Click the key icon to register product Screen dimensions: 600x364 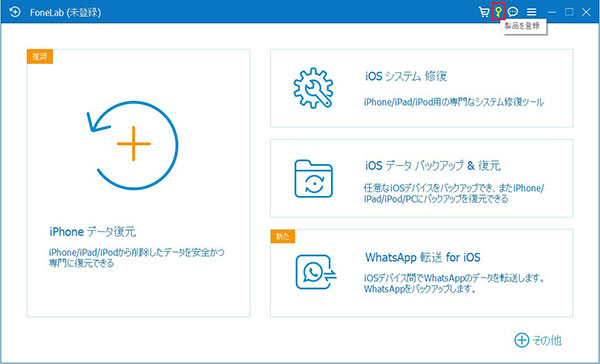click(x=498, y=12)
